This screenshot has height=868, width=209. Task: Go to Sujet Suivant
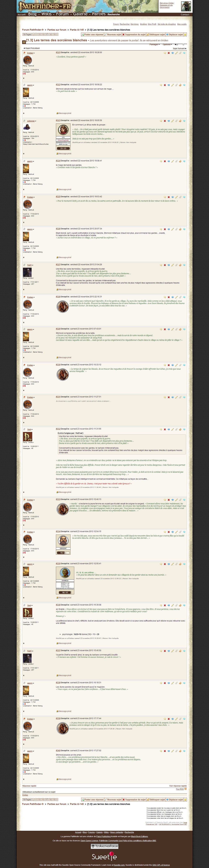point(179,49)
